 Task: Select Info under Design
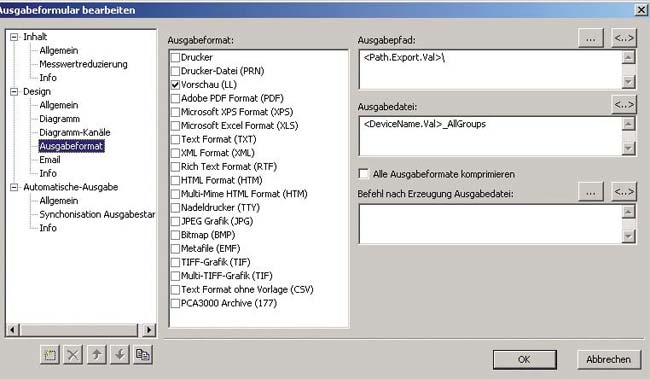pyautogui.click(x=48, y=174)
